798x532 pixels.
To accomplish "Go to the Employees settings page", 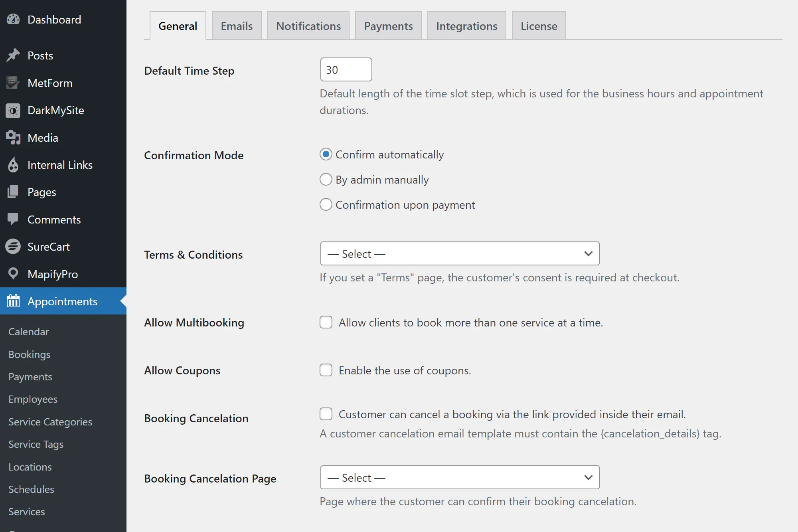I will 33,399.
